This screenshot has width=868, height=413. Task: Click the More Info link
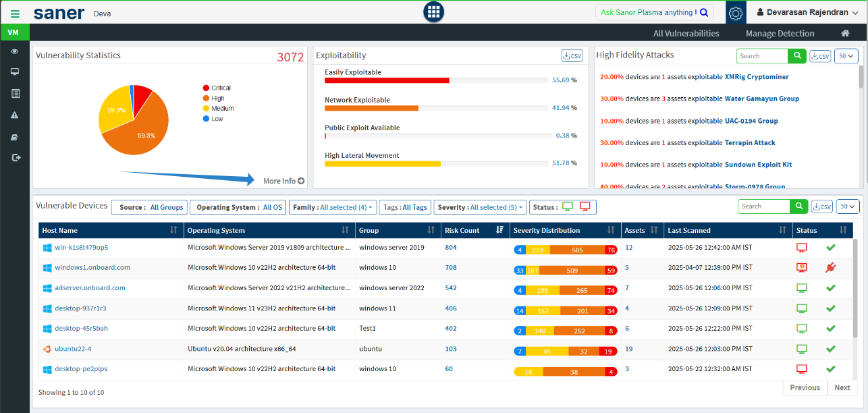tap(283, 181)
